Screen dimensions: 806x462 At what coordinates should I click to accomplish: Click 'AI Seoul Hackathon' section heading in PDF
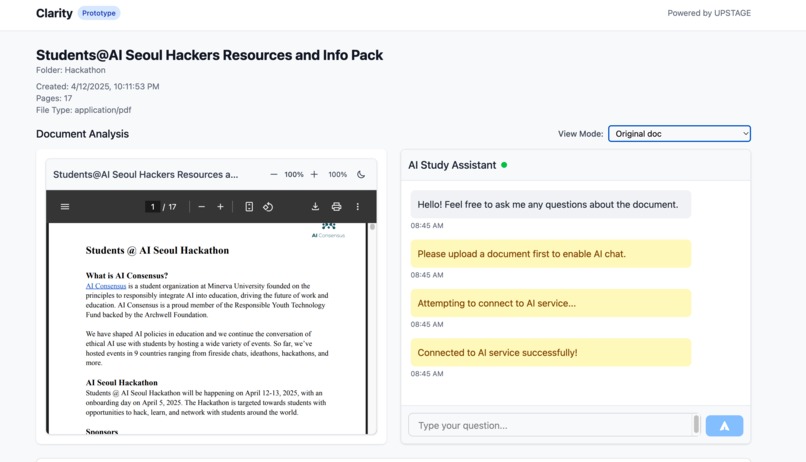coord(121,382)
